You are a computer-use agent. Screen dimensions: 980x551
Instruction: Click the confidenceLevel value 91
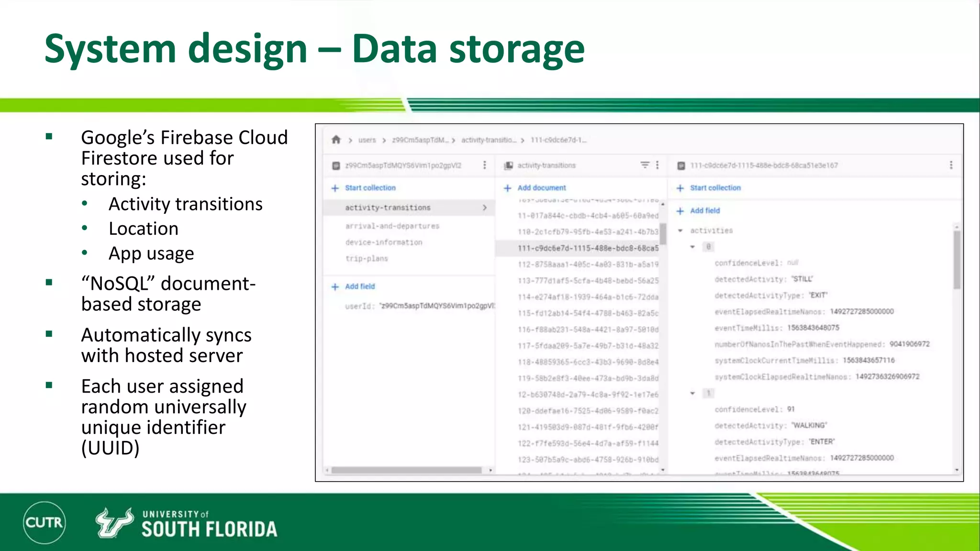click(791, 409)
